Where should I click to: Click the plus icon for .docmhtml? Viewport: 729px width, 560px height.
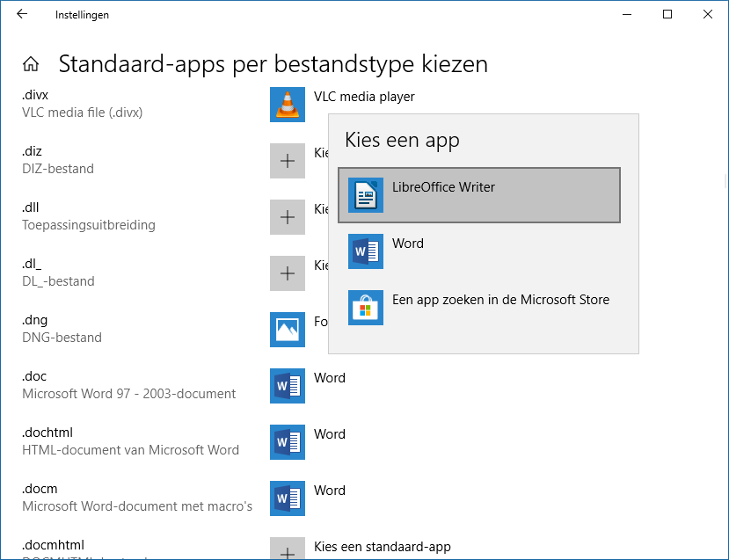[x=288, y=549]
